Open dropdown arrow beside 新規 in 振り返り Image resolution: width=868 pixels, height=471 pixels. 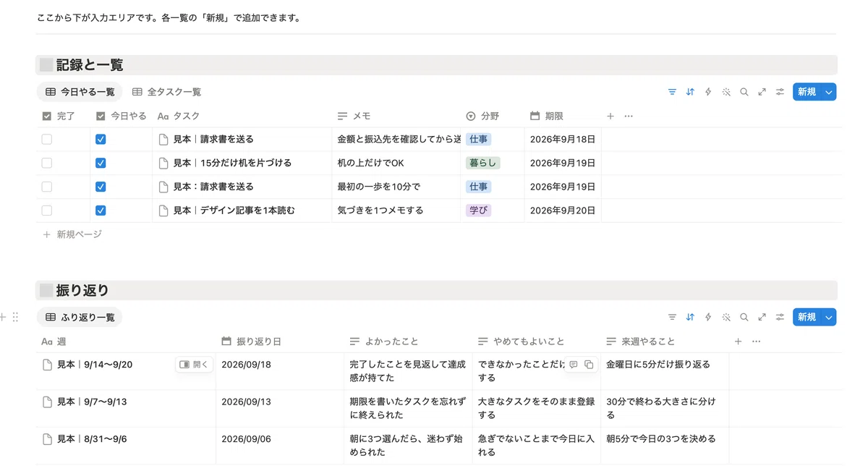coord(829,317)
